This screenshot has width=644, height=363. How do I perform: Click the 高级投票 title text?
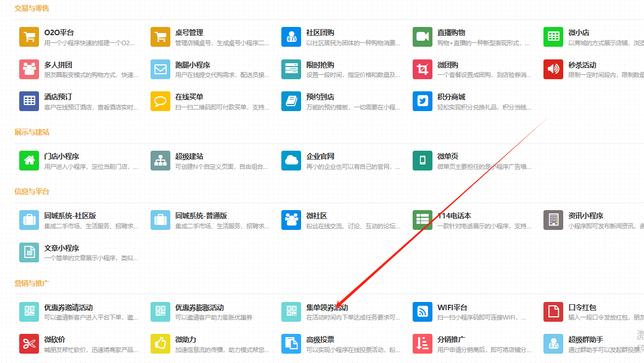[x=320, y=339]
